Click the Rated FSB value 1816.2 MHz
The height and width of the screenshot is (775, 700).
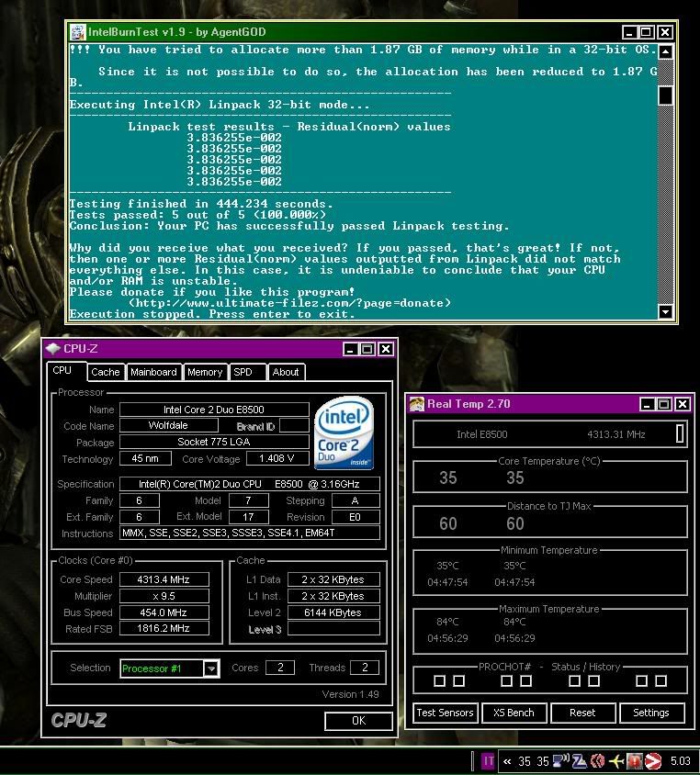pyautogui.click(x=164, y=628)
